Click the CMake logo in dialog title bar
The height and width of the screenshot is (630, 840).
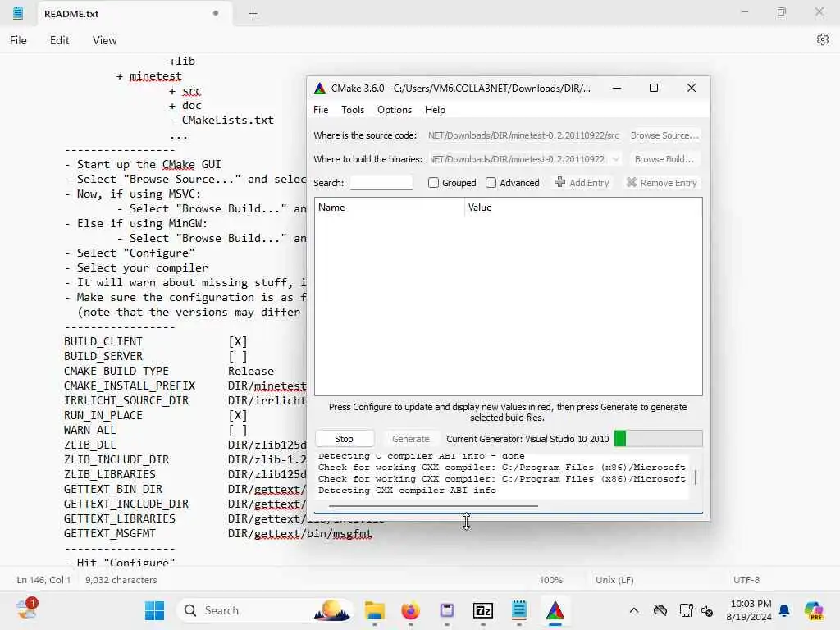click(x=320, y=89)
